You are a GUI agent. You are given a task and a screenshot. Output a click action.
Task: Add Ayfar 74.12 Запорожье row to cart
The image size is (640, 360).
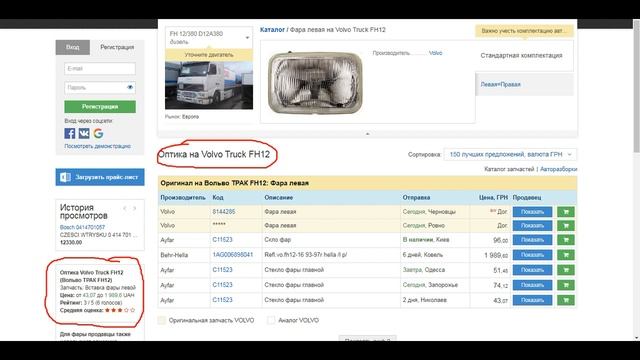[566, 285]
